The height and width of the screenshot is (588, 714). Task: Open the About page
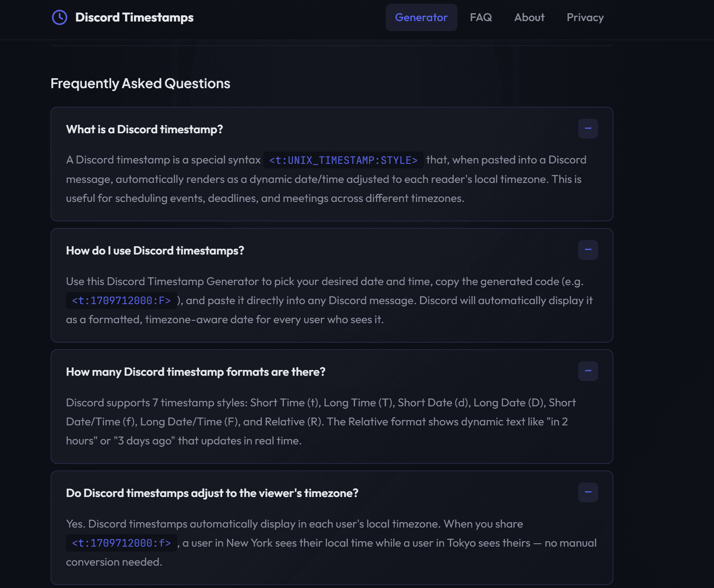[x=529, y=17]
